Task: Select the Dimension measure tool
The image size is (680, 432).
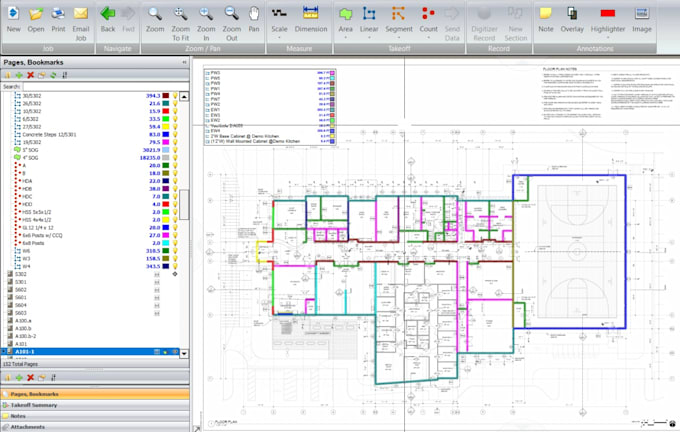Action: [x=311, y=20]
